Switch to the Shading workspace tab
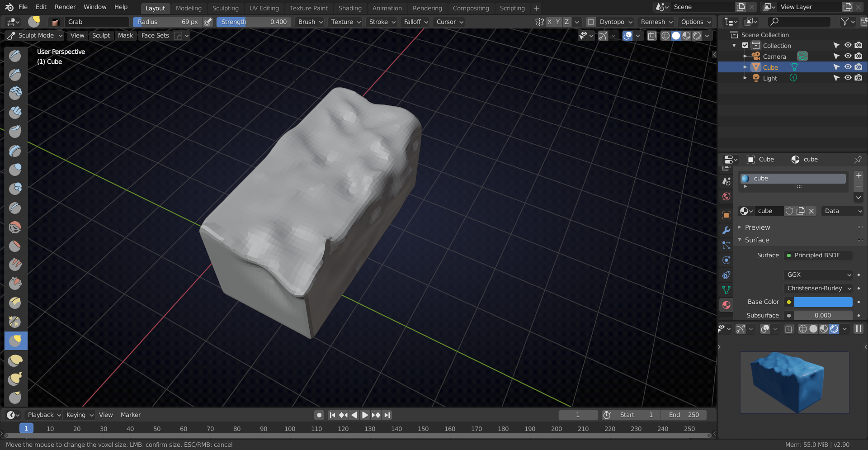Viewport: 868px width, 450px height. pyautogui.click(x=350, y=8)
